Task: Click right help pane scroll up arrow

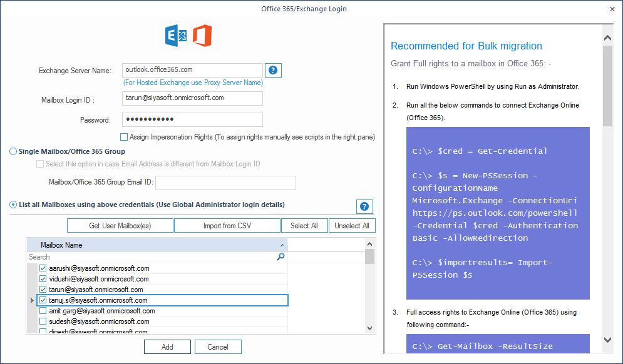Action: (607, 38)
